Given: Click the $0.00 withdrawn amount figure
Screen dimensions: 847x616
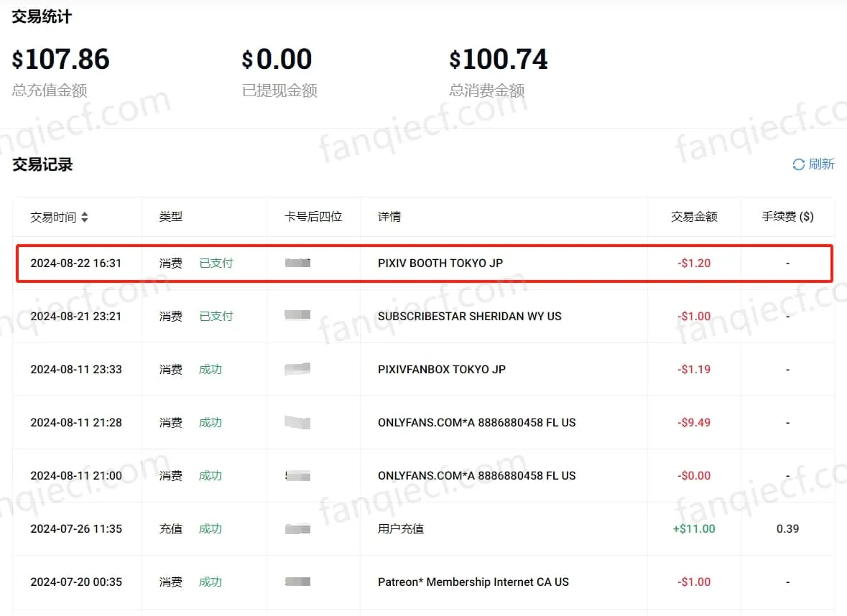Looking at the screenshot, I should [277, 60].
